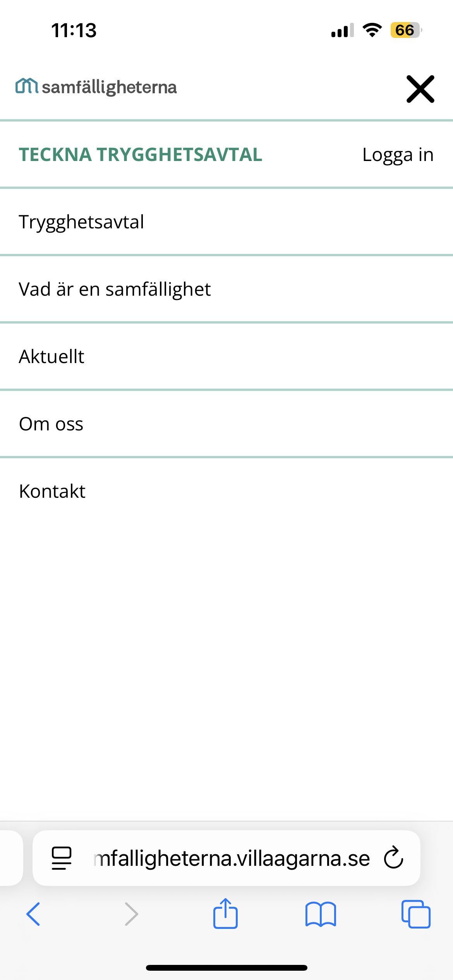Tap the Safari address bar URL

click(x=232, y=858)
